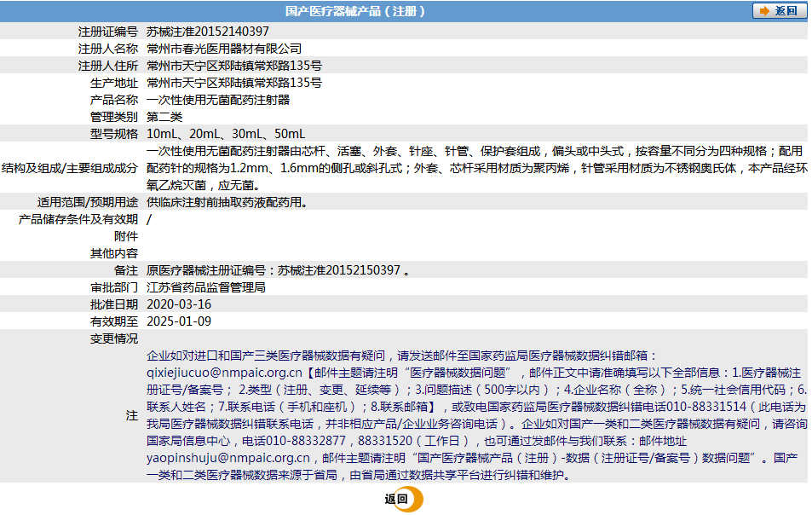Select registrant name 常州市春光医用器材有限公司
812x515 pixels.
click(x=224, y=49)
